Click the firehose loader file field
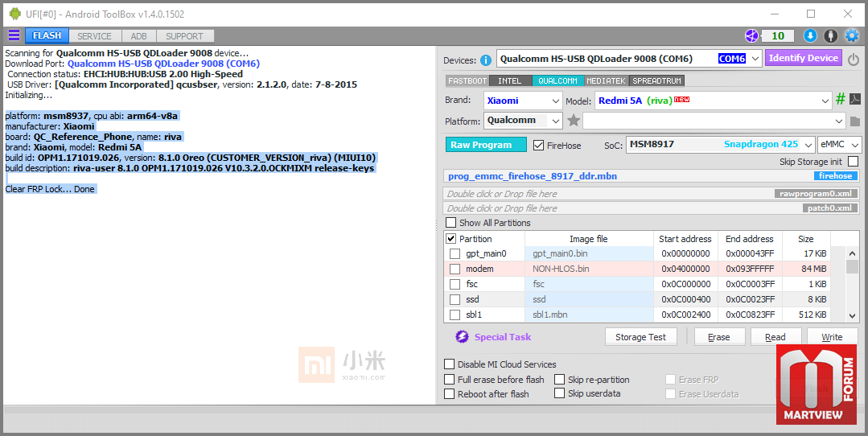This screenshot has width=868, height=436. [652, 176]
